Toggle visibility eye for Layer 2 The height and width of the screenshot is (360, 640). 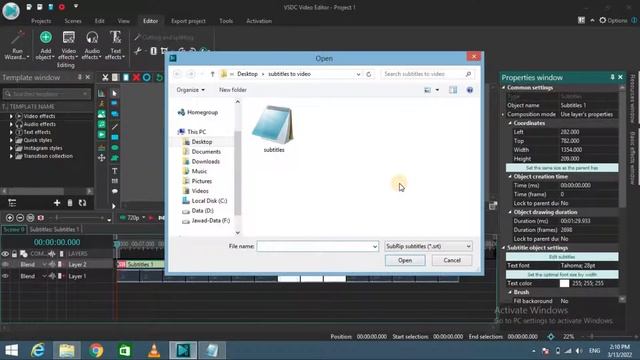tap(5, 264)
